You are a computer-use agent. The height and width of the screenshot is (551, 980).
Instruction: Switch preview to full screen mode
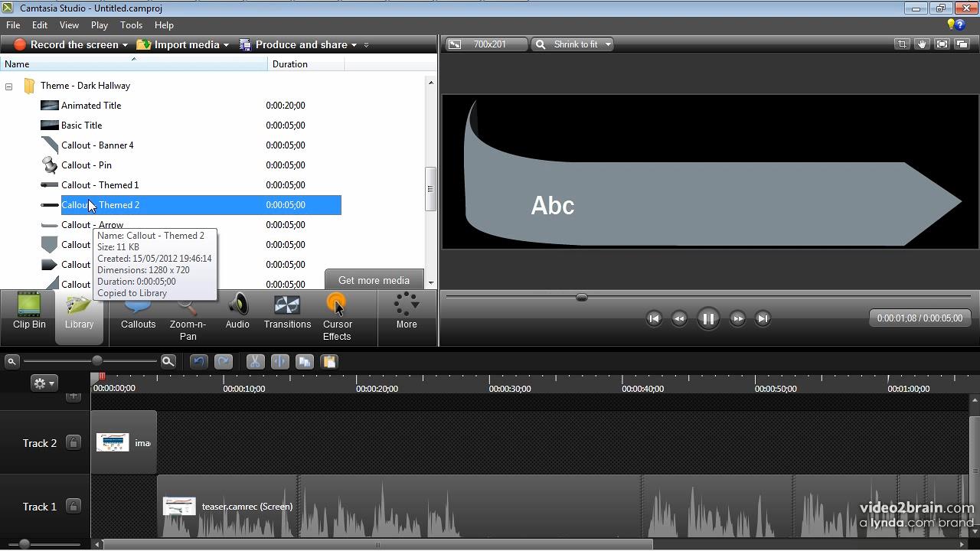[942, 44]
